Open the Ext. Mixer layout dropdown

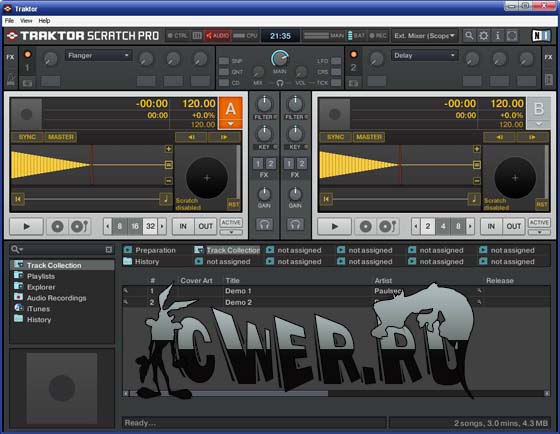pos(424,36)
